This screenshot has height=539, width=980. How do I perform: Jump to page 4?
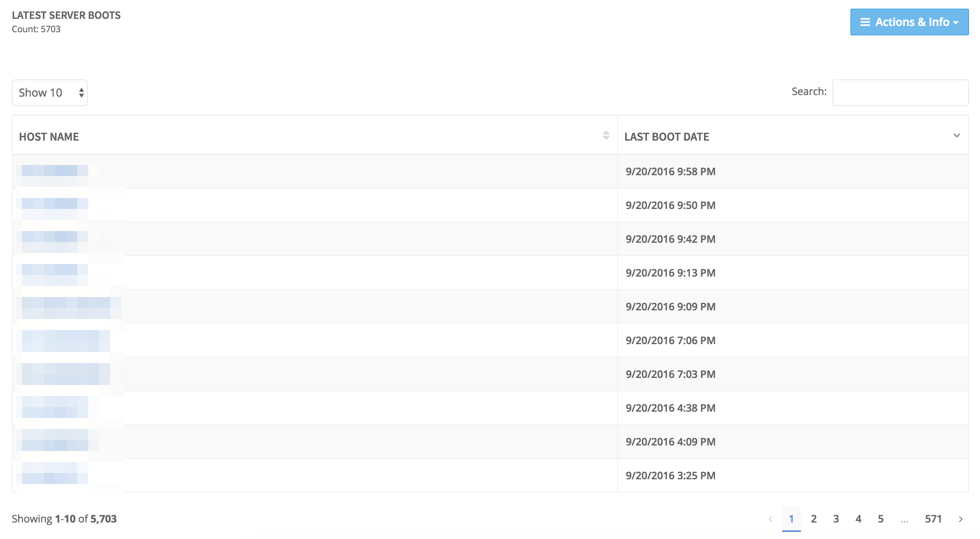858,519
